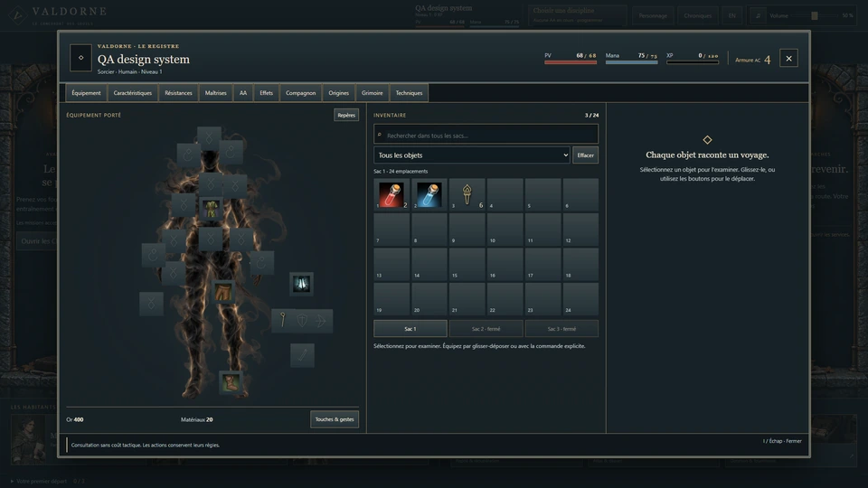Open the Grimoire tab
This screenshot has height=488, width=868.
coord(372,93)
